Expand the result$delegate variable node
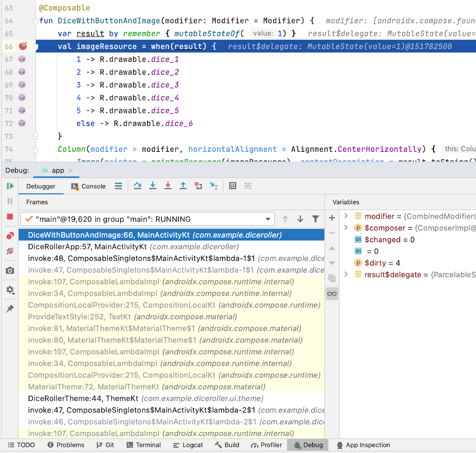Viewport: 476px width, 453px height. (346, 274)
